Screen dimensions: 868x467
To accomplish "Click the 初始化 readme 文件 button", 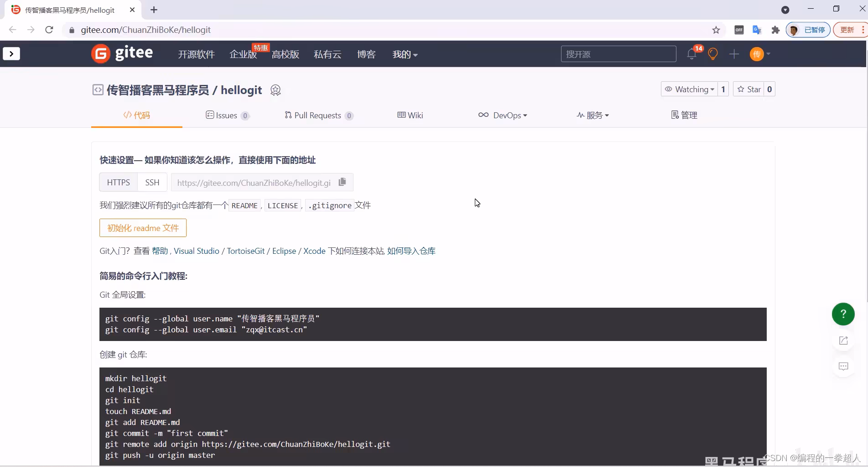I will (x=143, y=228).
